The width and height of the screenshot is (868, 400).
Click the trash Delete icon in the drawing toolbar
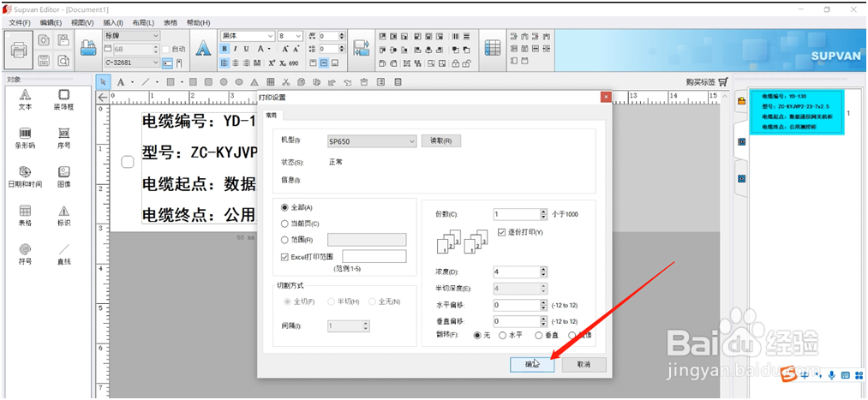[x=364, y=82]
